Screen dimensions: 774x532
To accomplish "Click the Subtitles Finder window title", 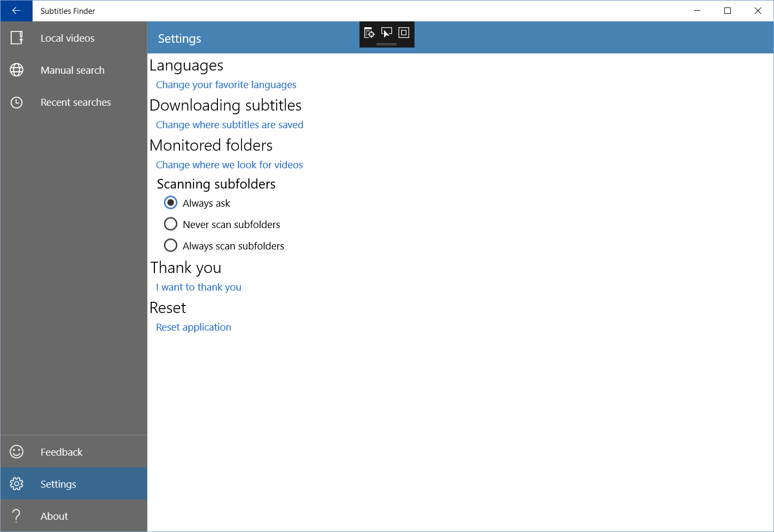I will click(68, 11).
